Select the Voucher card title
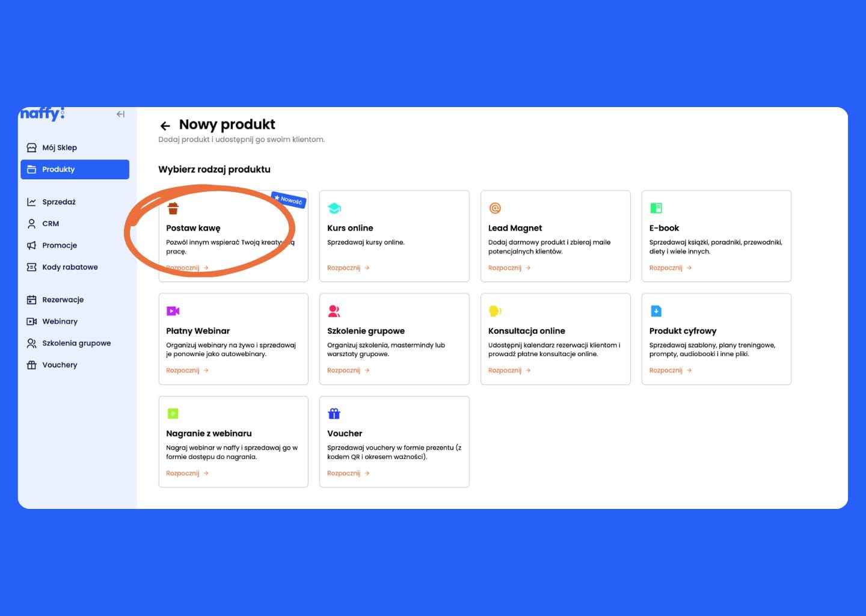The height and width of the screenshot is (616, 866). [345, 434]
